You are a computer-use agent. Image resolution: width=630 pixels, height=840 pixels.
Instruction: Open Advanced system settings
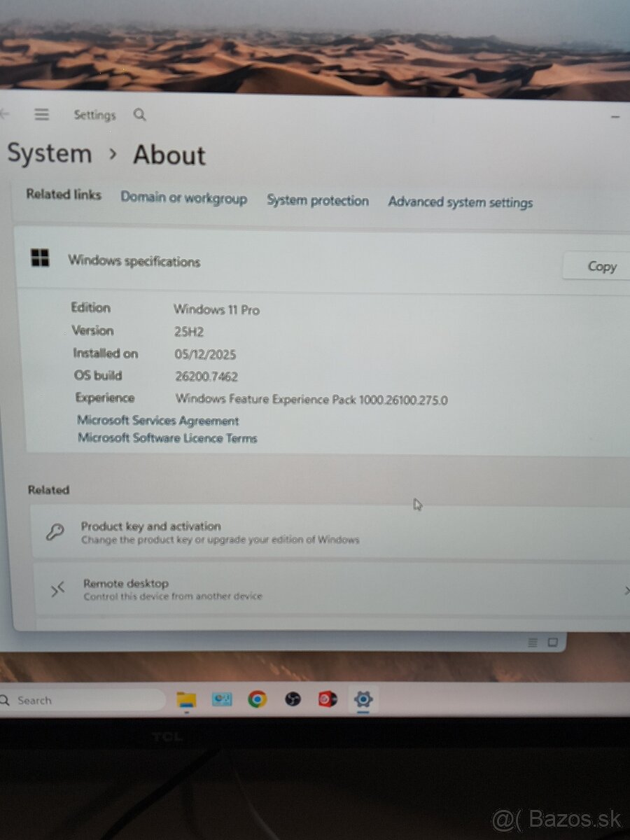tap(460, 203)
